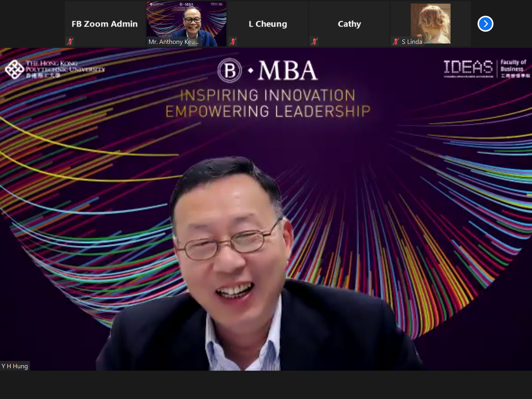
Task: Click the muted mic icon on FB Zoom Admin
Action: tap(70, 41)
